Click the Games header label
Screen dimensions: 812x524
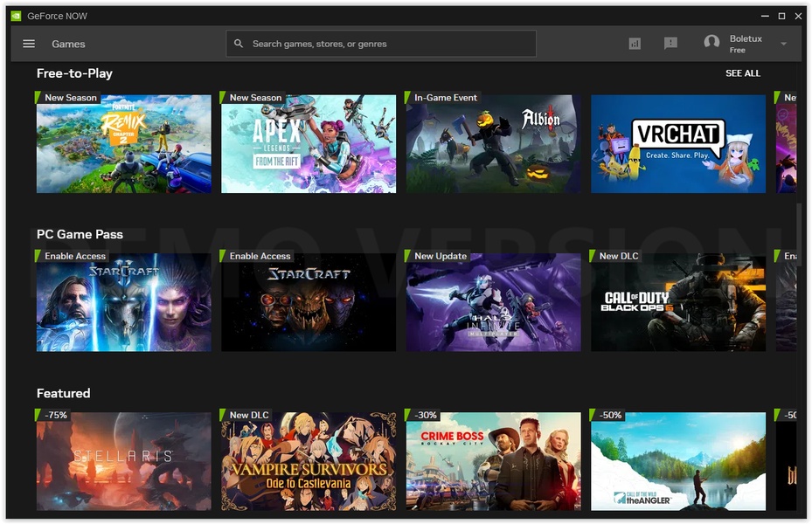tap(68, 44)
